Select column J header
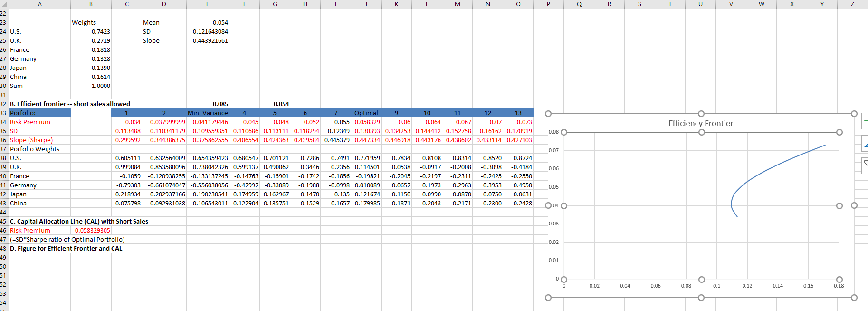 [366, 4]
